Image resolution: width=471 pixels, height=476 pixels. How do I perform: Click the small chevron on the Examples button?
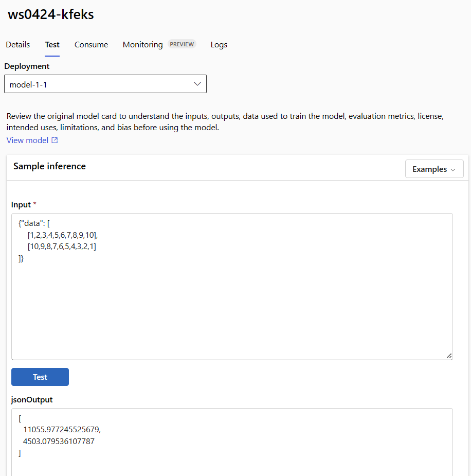click(453, 169)
